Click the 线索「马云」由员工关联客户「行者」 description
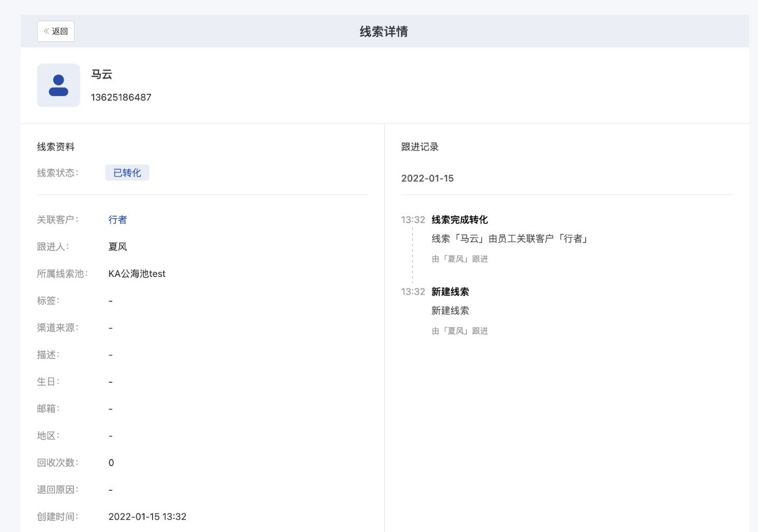 coord(510,239)
